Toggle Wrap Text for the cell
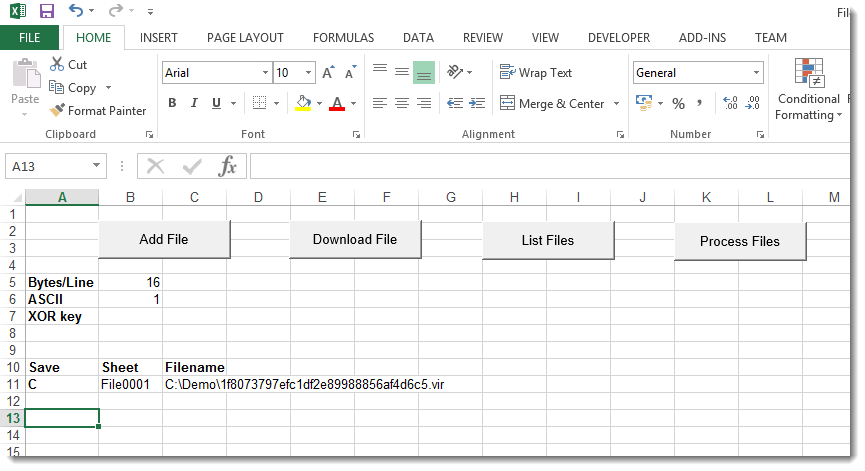This screenshot has height=471, width=865. [x=536, y=73]
